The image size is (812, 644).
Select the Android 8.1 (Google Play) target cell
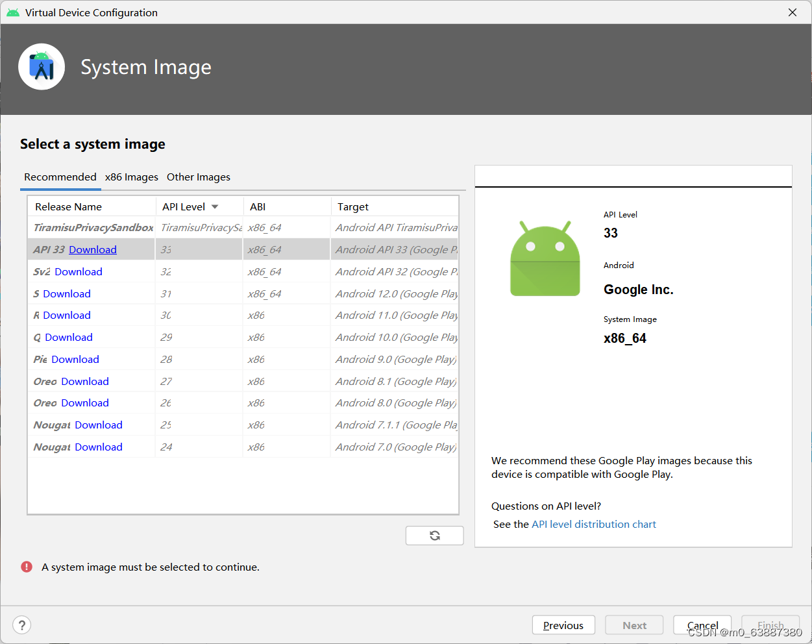tap(395, 382)
